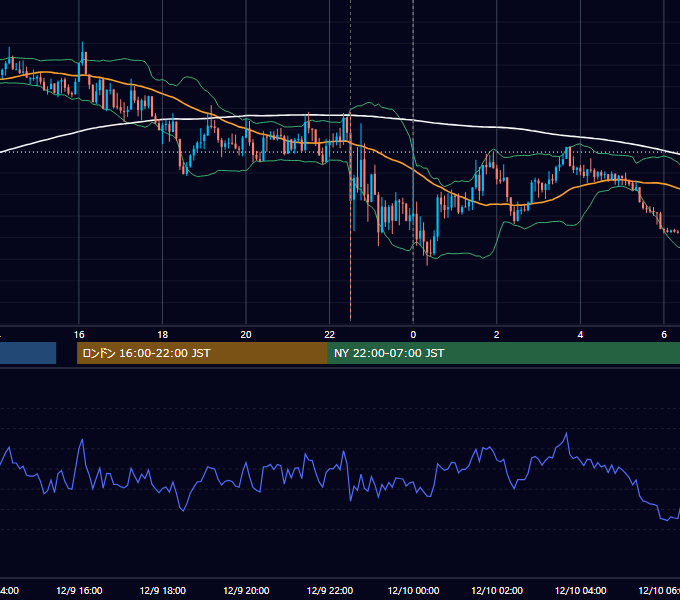This screenshot has height=600, width=680.
Task: Click the 12/9 18:00 date label
Action: pyautogui.click(x=163, y=590)
